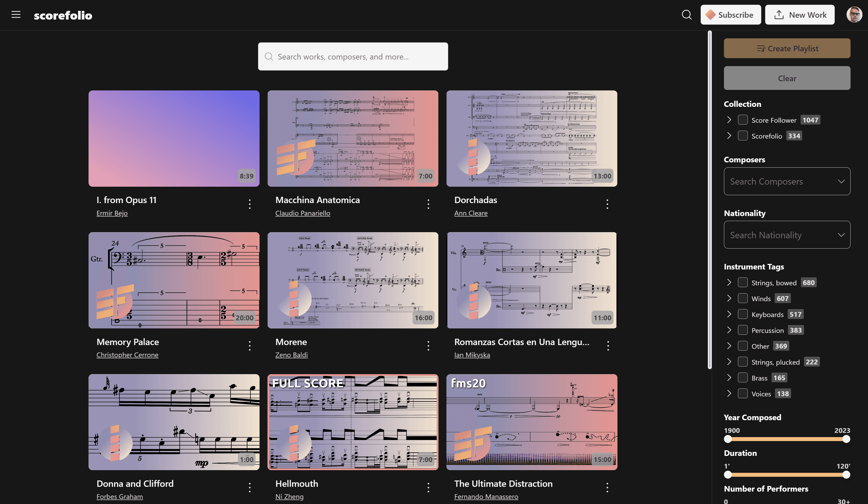Screen dimensions: 868x504
Task: Click the Clear button
Action: point(787,78)
